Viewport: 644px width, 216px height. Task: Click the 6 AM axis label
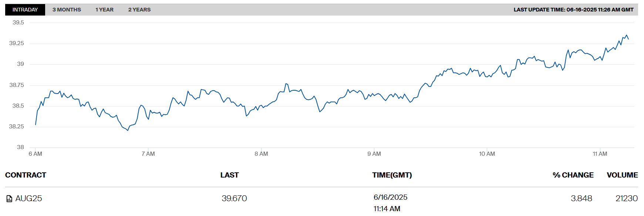click(35, 154)
